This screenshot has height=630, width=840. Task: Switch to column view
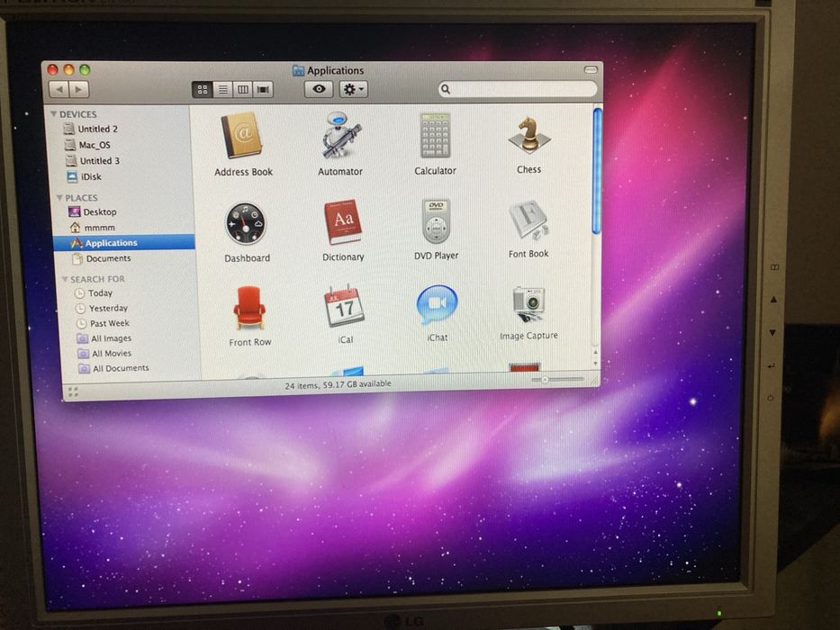click(x=243, y=89)
